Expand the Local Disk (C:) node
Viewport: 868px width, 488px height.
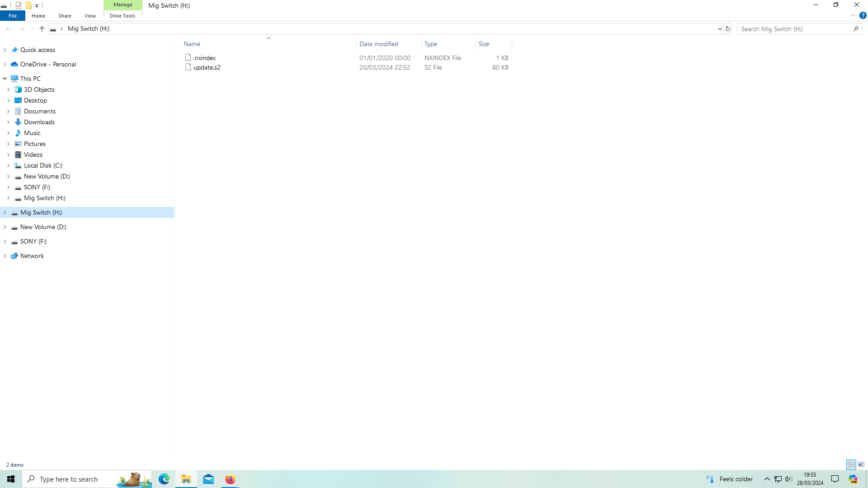9,165
